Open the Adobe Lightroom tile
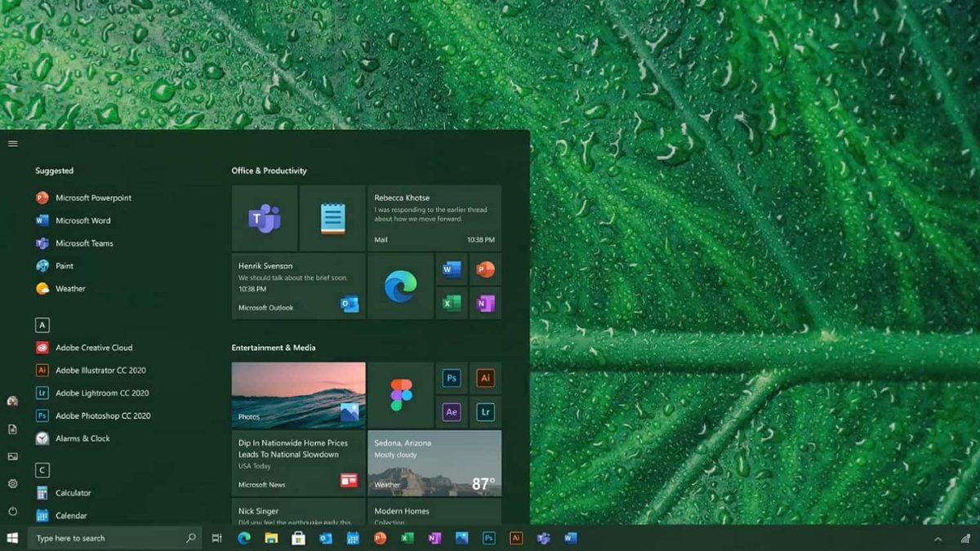Image resolution: width=980 pixels, height=551 pixels. [486, 412]
